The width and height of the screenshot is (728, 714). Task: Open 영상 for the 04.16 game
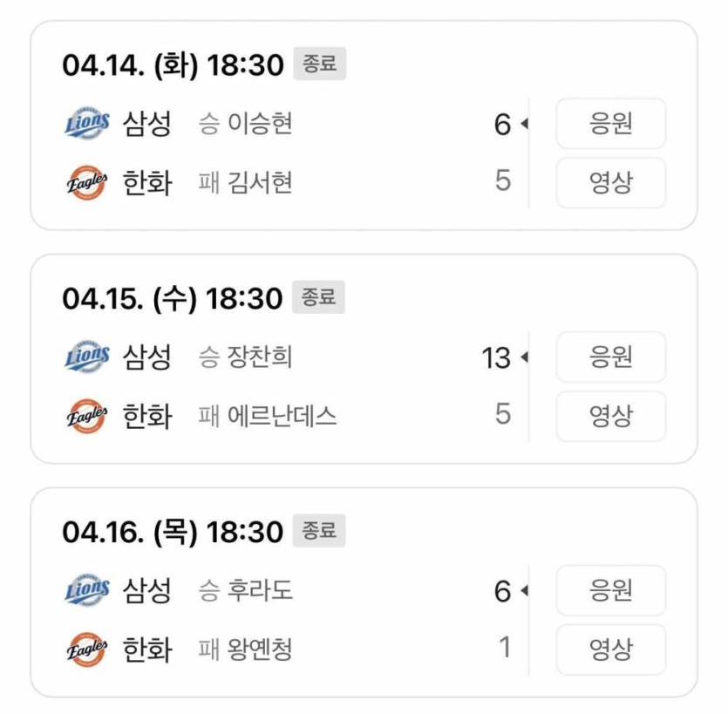tap(610, 649)
